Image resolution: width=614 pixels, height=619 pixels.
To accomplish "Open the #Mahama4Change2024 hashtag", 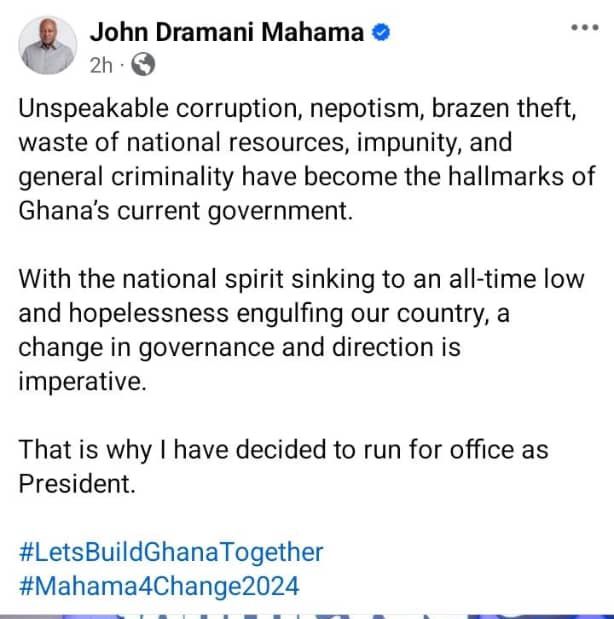I will tap(159, 584).
